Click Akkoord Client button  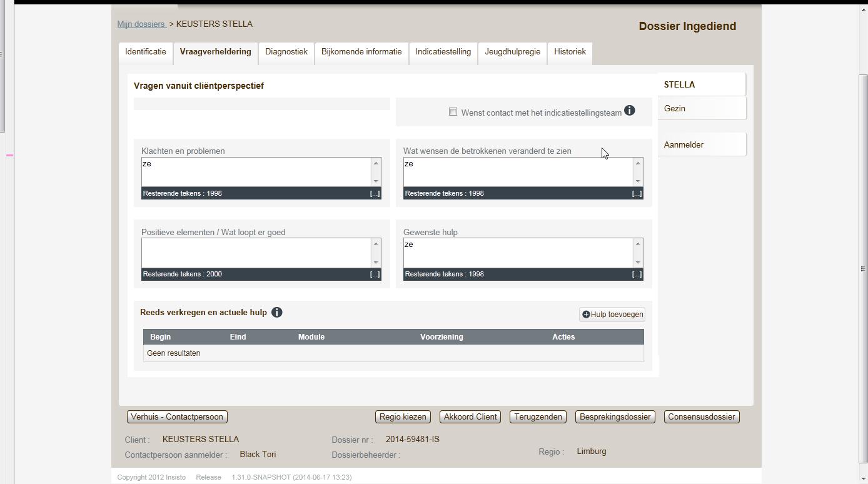coord(470,417)
